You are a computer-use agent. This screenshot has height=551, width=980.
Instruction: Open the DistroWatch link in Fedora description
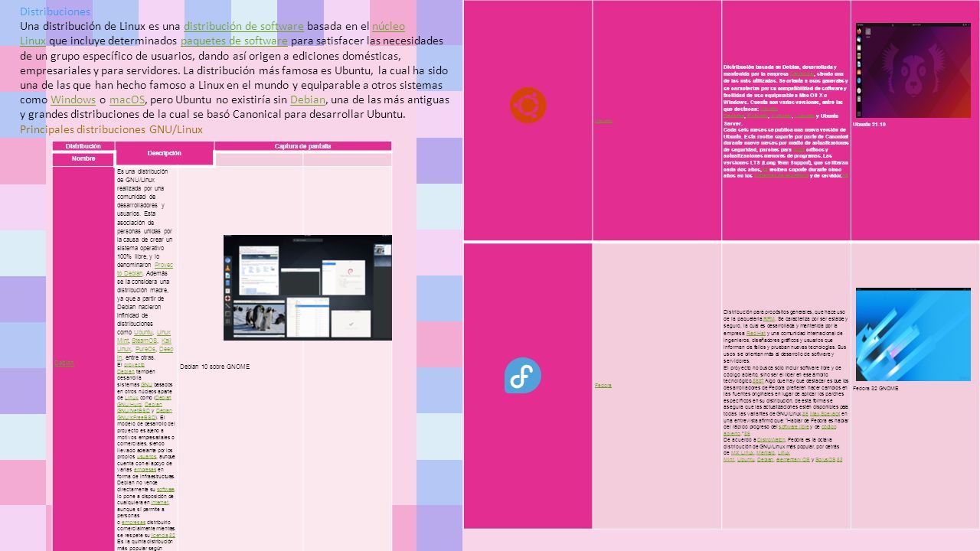pos(771,439)
